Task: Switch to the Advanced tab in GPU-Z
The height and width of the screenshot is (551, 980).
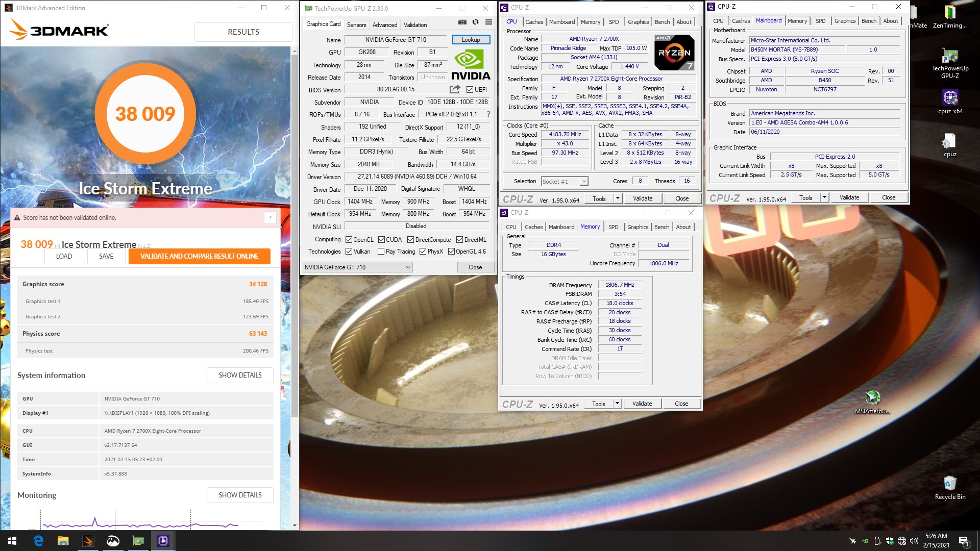Action: tap(384, 24)
